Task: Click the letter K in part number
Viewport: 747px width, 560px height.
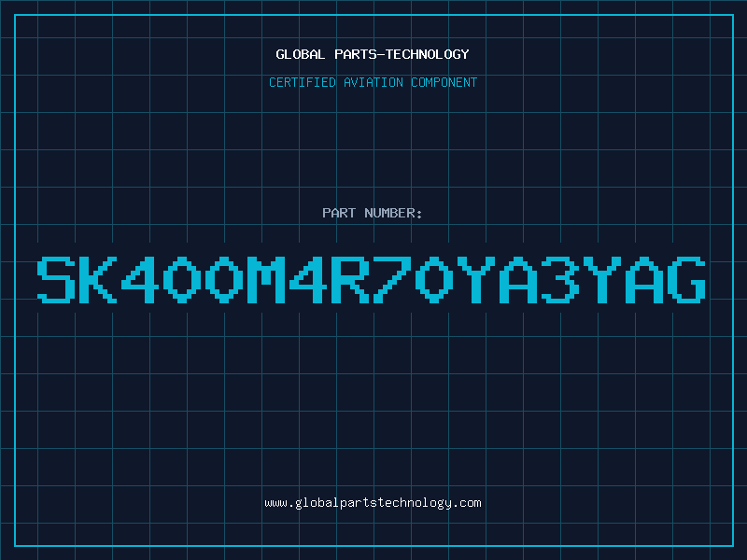Action: coord(99,279)
